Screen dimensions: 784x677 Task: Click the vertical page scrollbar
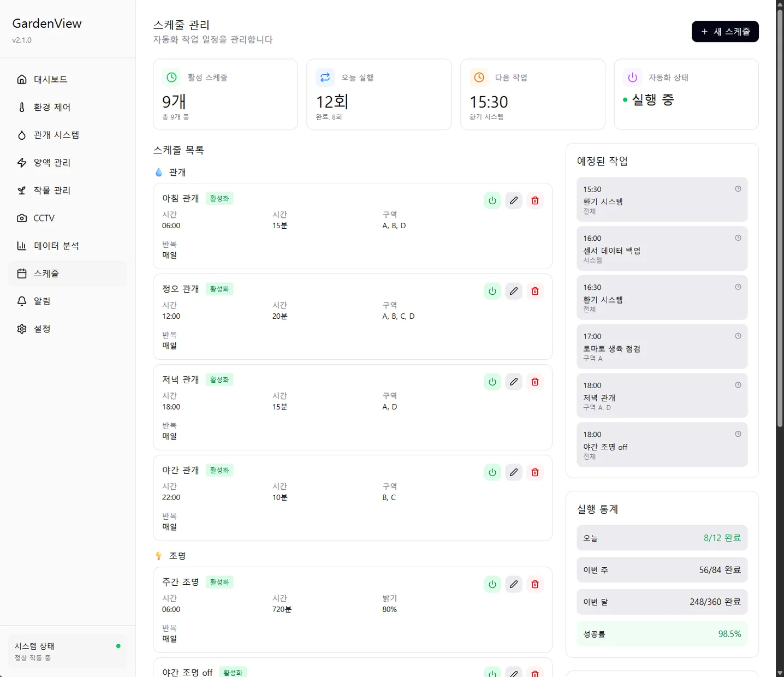point(780,218)
